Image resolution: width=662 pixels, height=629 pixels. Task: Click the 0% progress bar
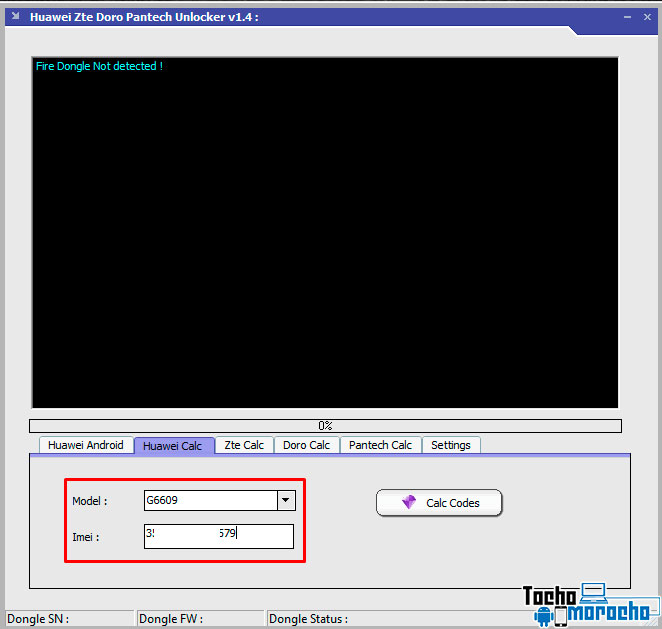[x=325, y=426]
